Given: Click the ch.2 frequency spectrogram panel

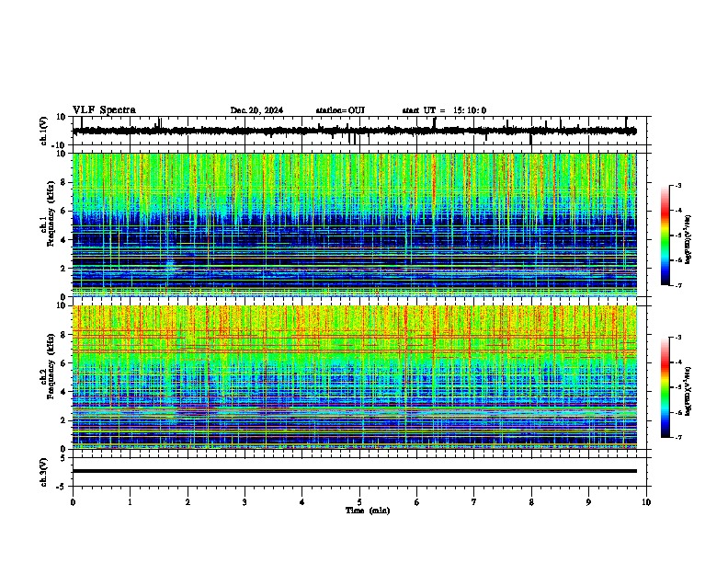Looking at the screenshot, I should coord(354,377).
